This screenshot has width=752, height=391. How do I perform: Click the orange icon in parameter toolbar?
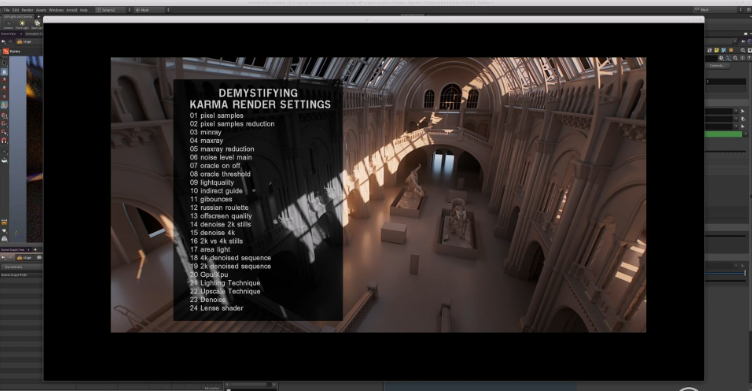coord(731,50)
